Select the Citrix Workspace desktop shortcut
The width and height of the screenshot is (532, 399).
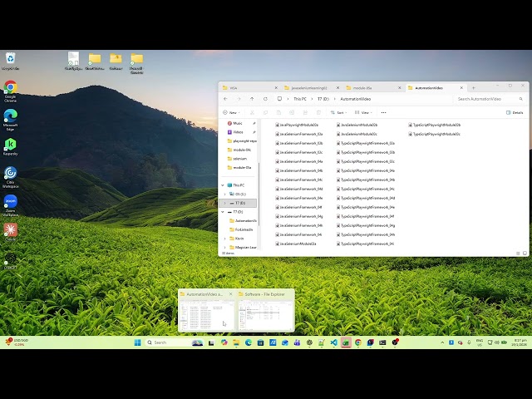click(11, 177)
